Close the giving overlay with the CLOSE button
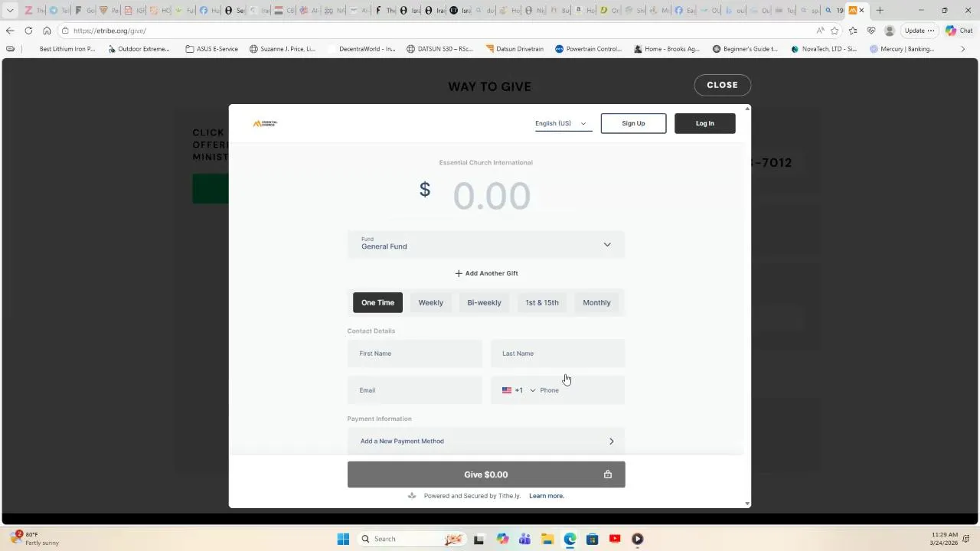 723,85
